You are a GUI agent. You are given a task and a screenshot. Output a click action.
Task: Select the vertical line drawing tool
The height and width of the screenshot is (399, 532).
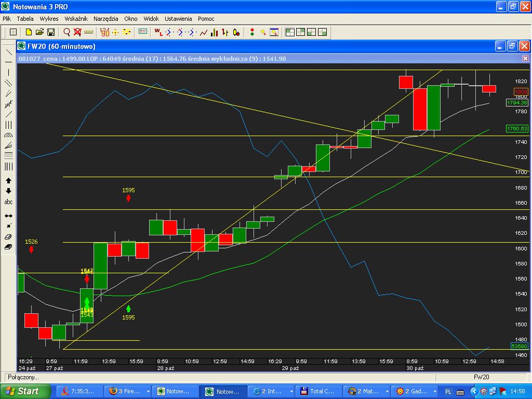pyautogui.click(x=8, y=72)
